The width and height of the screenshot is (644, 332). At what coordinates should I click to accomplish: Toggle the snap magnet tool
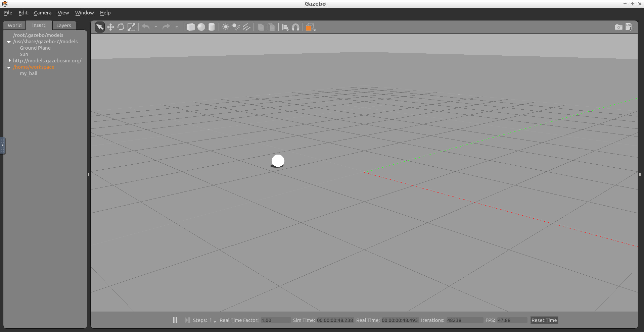click(x=296, y=27)
